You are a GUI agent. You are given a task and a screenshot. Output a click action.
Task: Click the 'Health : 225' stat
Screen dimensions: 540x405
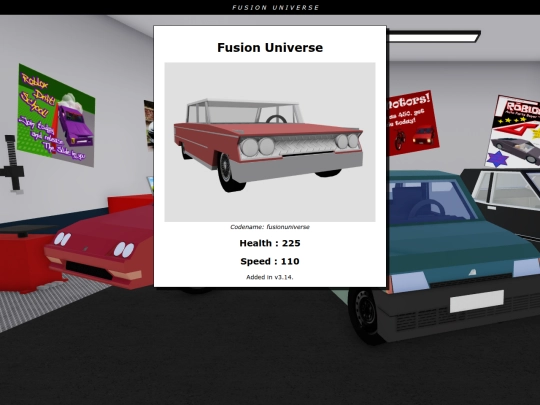point(270,243)
